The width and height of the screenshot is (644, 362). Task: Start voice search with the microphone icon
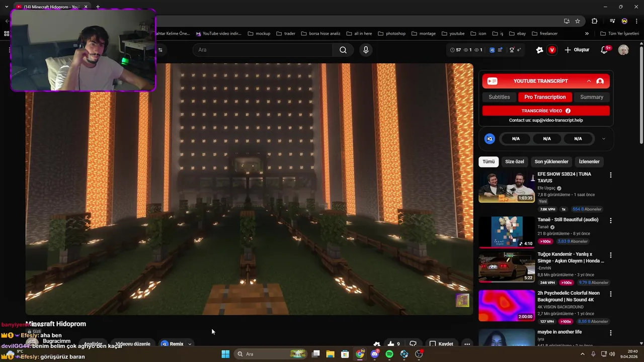pos(366,50)
